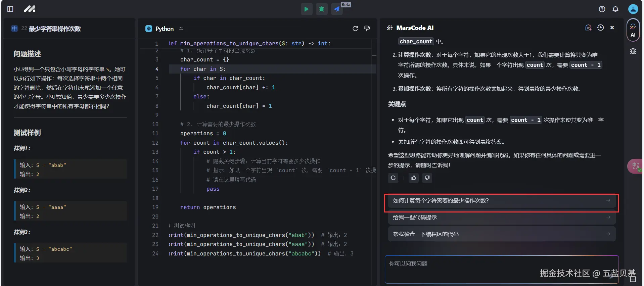Click the function definition on line 1

pos(249,44)
